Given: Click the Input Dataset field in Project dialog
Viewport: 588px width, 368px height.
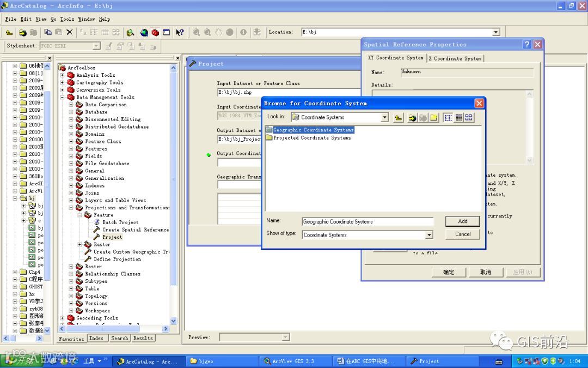Looking at the screenshot, I should pos(289,92).
